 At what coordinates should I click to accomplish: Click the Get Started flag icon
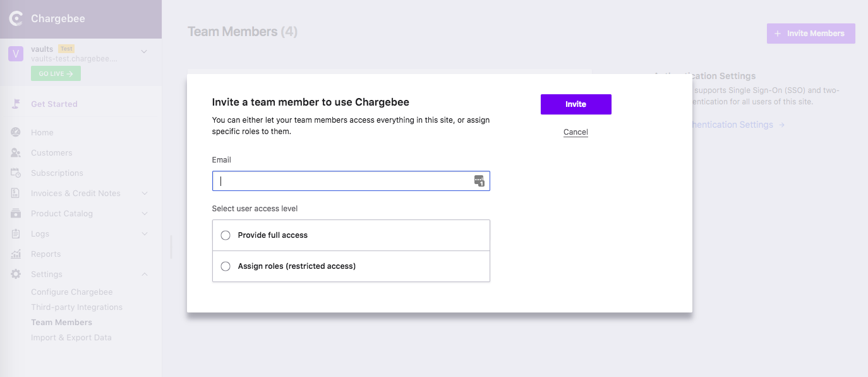coord(16,104)
